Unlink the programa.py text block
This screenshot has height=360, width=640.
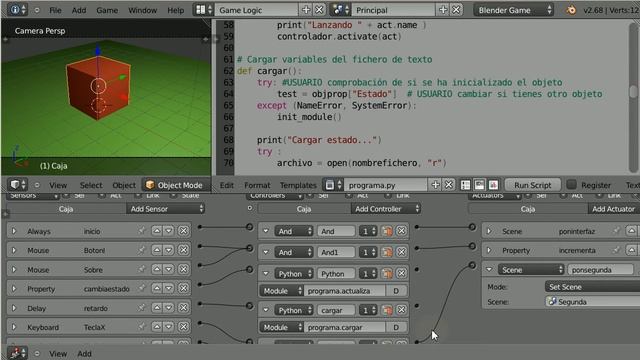point(449,185)
